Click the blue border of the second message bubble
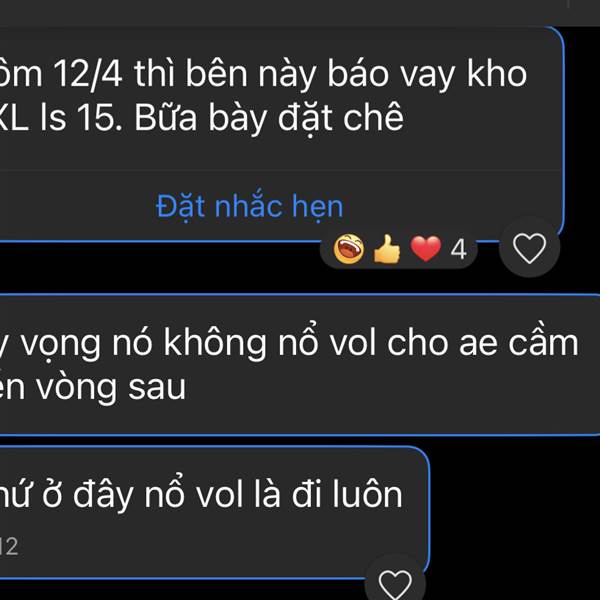This screenshot has width=600, height=600. tap(300, 295)
